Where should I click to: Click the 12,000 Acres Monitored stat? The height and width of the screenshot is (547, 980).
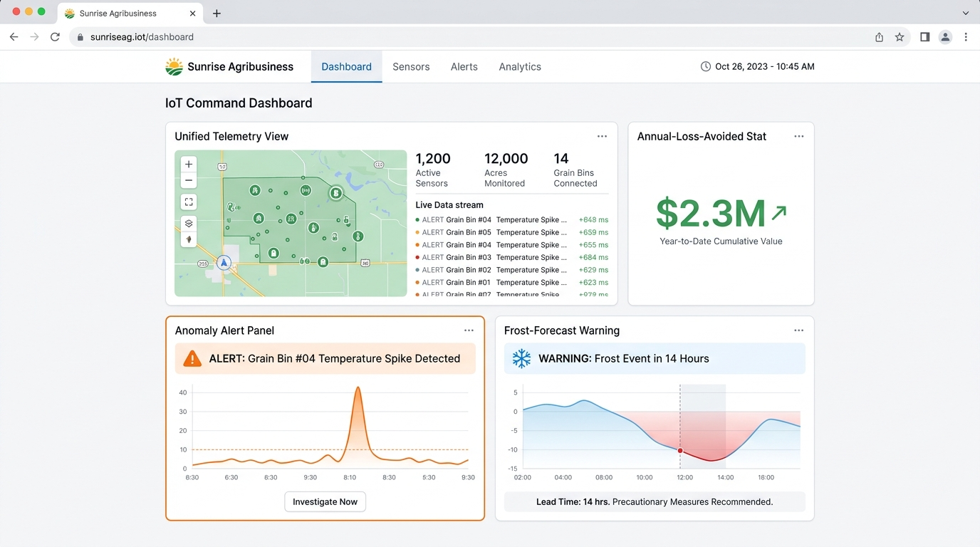506,170
